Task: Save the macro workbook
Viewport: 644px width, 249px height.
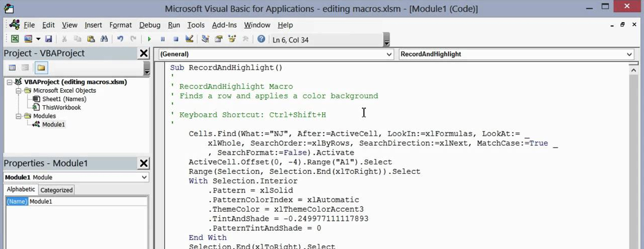Action: [49, 39]
